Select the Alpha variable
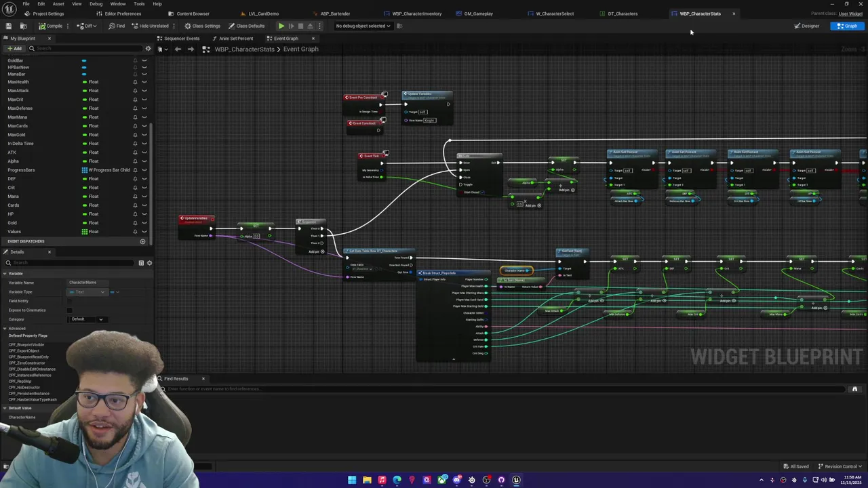Viewport: 868px width, 488px height. click(x=13, y=161)
